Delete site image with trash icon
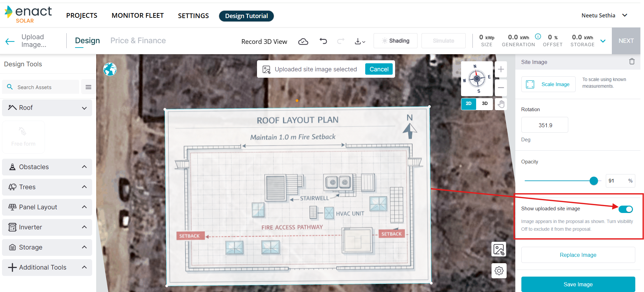The width and height of the screenshot is (644, 292). coord(632,62)
